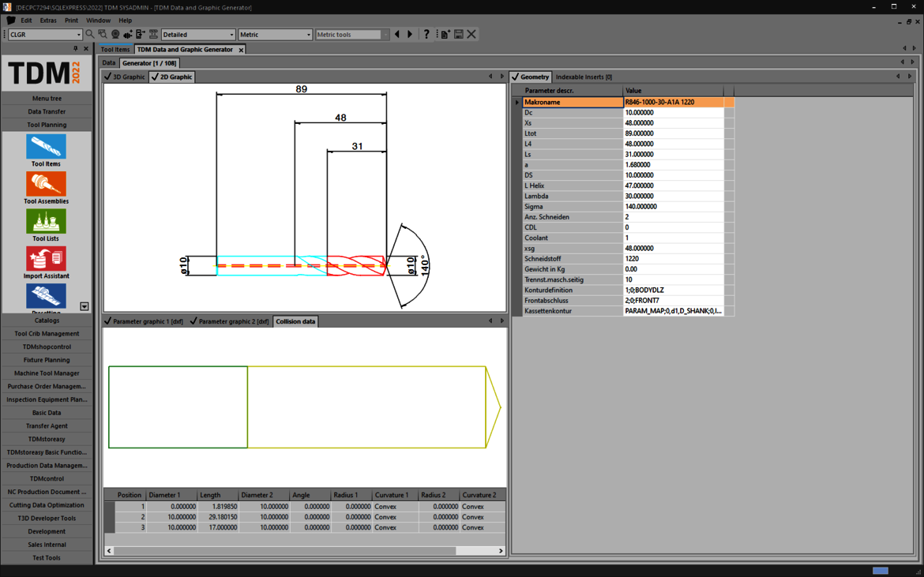Open the Window menu

tap(99, 20)
